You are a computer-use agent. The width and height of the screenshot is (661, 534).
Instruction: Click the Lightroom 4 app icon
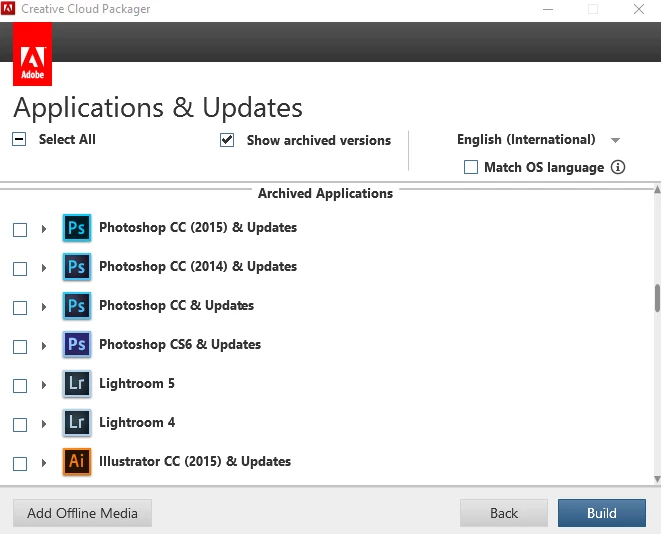(x=77, y=423)
